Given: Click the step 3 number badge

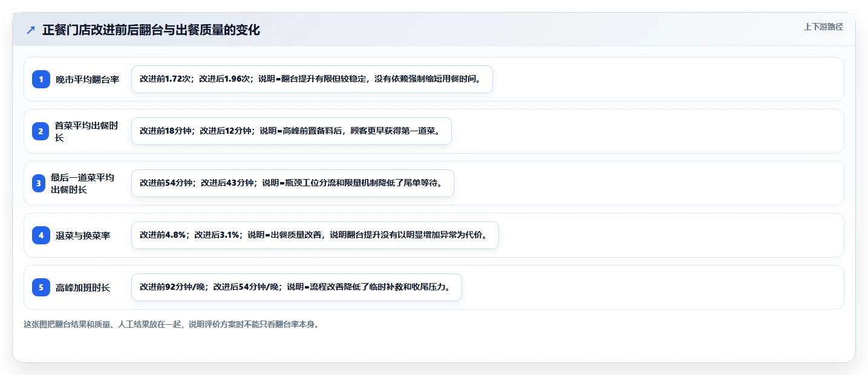Looking at the screenshot, I should 39,183.
